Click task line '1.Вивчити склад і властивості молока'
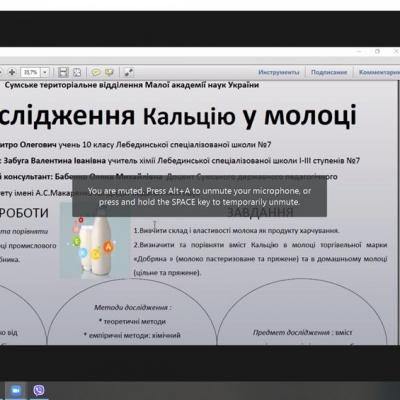This screenshot has height=400, width=400. (x=195, y=231)
